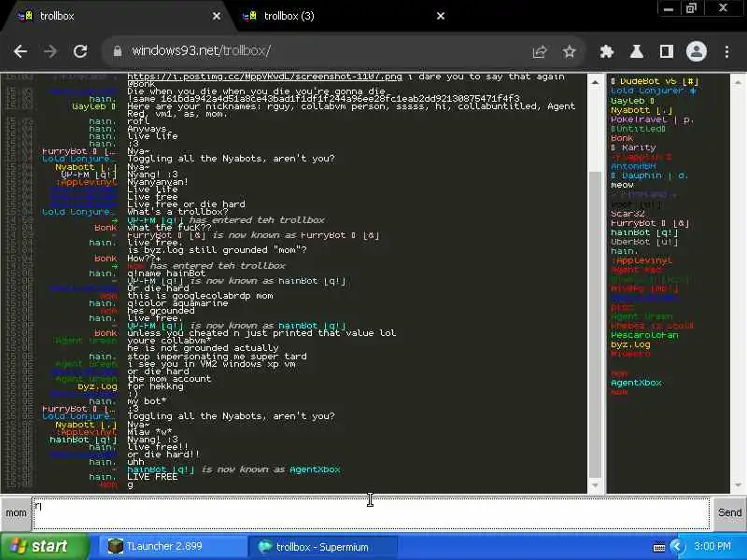The height and width of the screenshot is (560, 747).
Task: Close the trollbox (3) tab
Action: pos(441,16)
